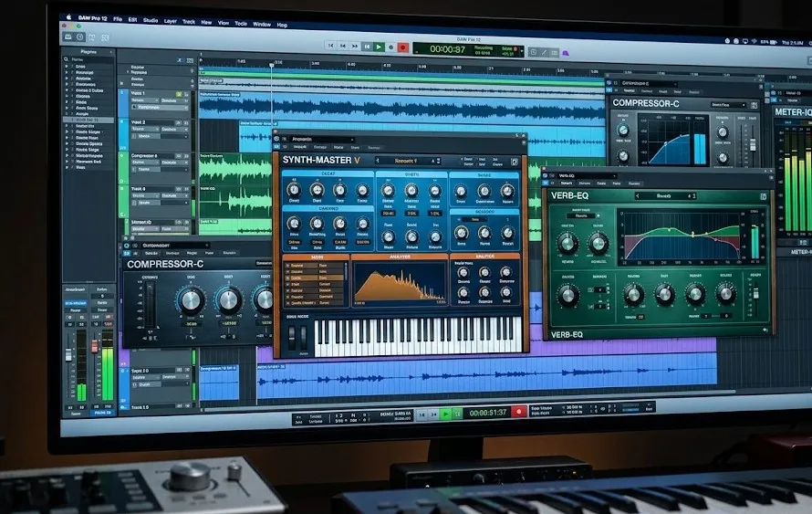812x514 pixels.
Task: Open the title dropdown of the Synth-Master window
Action: 321,140
